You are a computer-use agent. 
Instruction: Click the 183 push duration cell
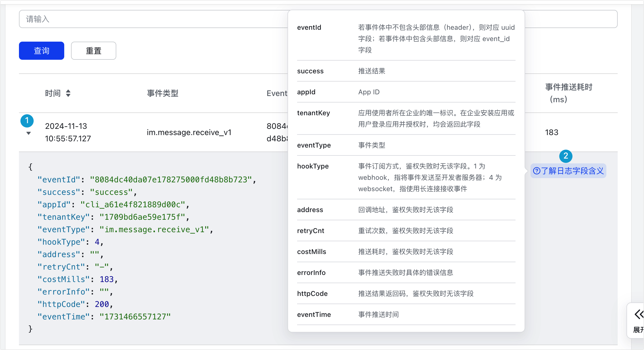pyautogui.click(x=551, y=133)
